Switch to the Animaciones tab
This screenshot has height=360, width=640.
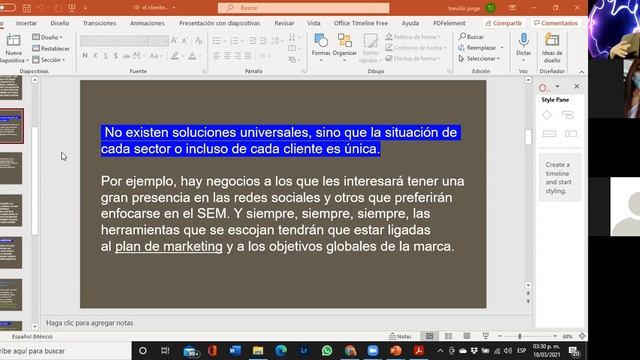[147, 23]
